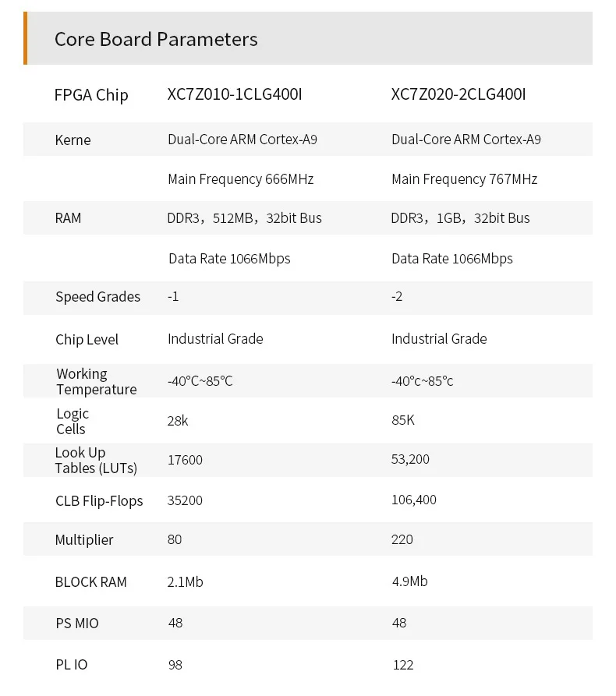Select the XC7Z020-2CLG400I chip column header

458,94
